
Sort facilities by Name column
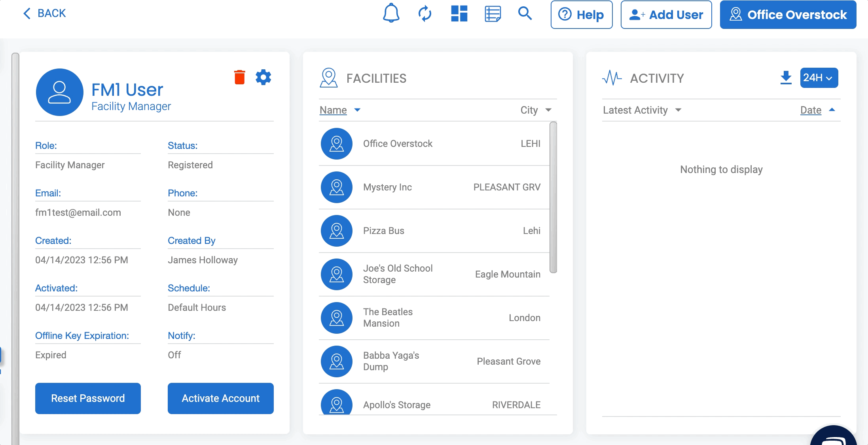click(334, 110)
